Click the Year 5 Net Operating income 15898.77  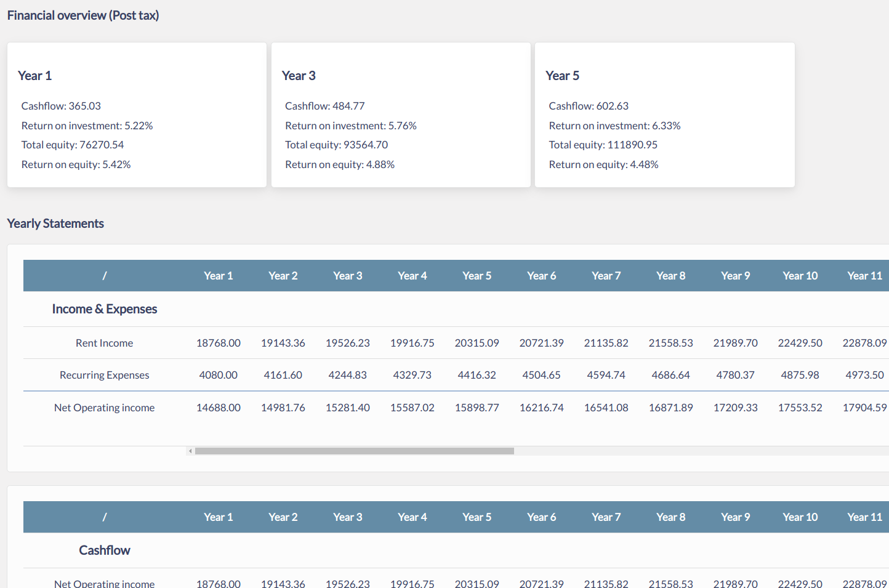477,408
